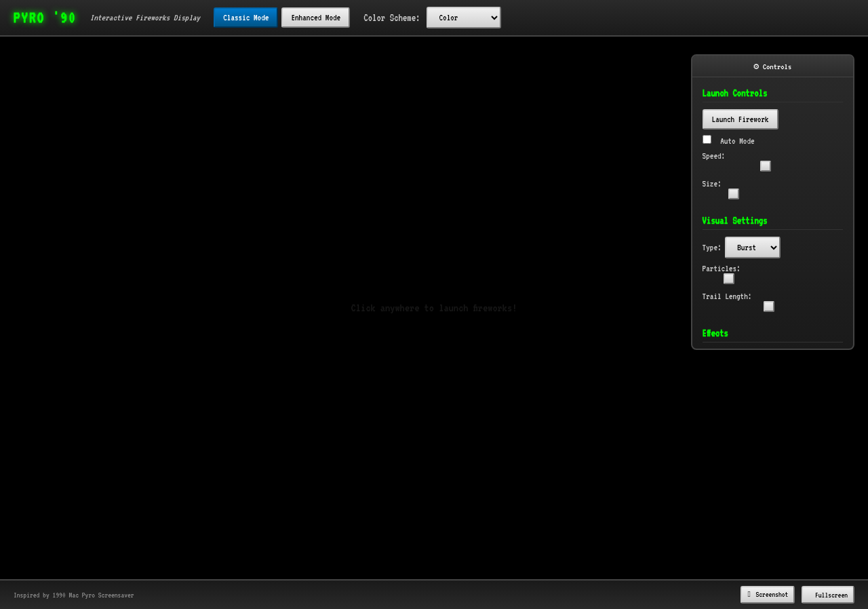Viewport: 868px width, 609px height.
Task: Click the Effects section heading
Action: (715, 333)
